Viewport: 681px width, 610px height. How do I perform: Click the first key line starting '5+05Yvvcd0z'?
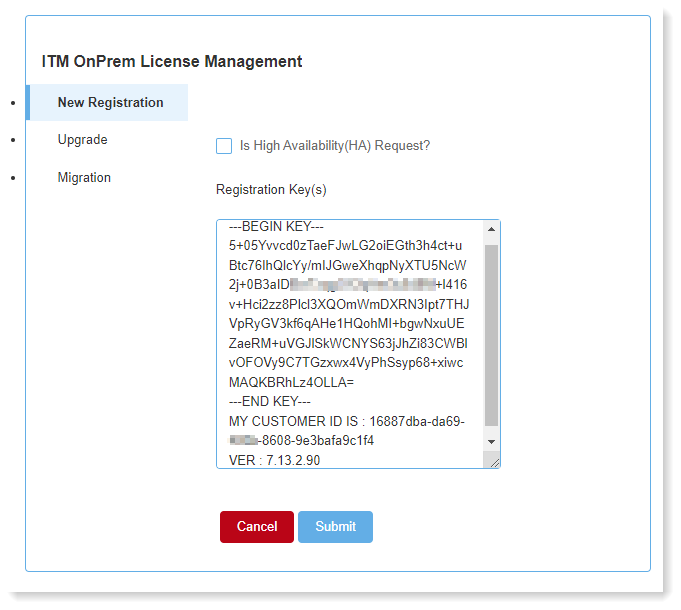(x=345, y=246)
